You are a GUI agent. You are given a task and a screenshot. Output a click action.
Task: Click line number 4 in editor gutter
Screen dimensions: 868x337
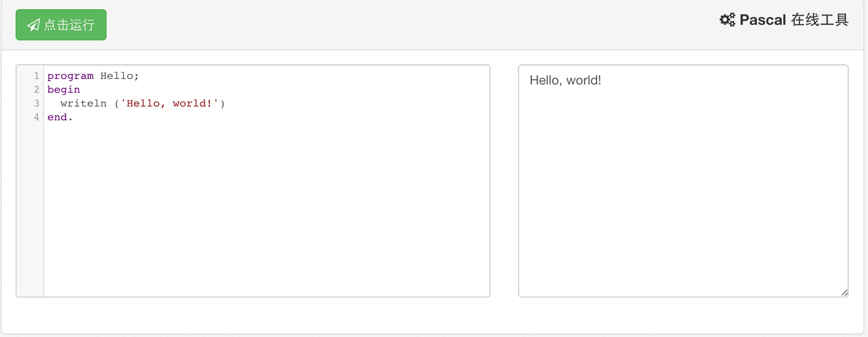[37, 117]
